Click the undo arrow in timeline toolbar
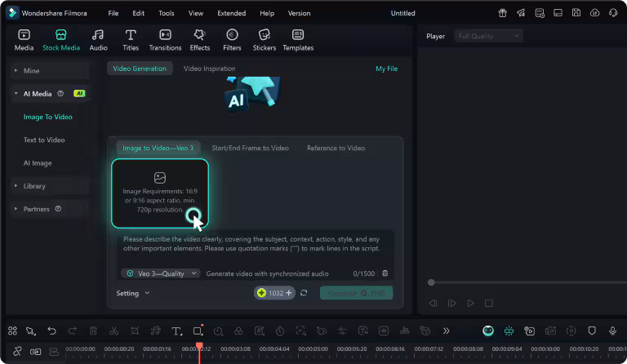 point(51,331)
